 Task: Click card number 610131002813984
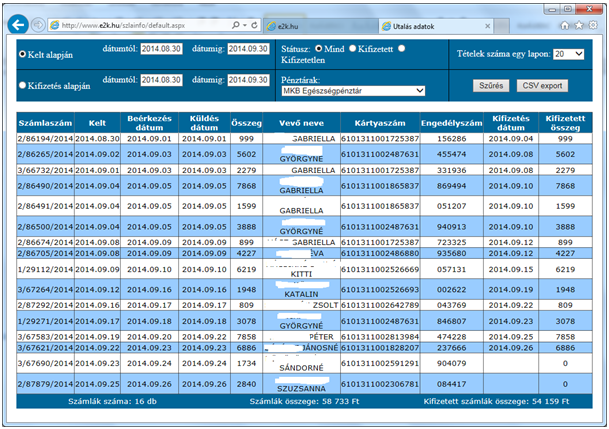coord(380,337)
